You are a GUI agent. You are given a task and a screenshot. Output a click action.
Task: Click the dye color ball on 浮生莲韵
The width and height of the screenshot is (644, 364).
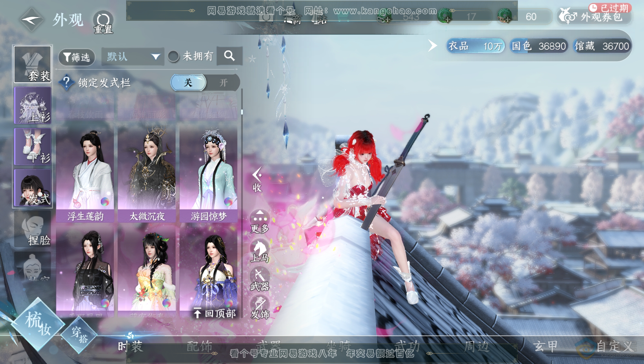click(x=105, y=202)
